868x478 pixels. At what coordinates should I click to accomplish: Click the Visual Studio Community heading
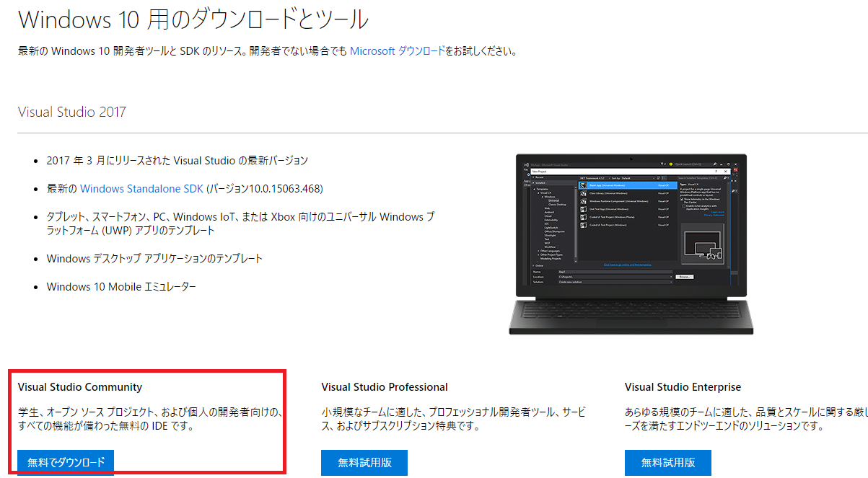(80, 387)
